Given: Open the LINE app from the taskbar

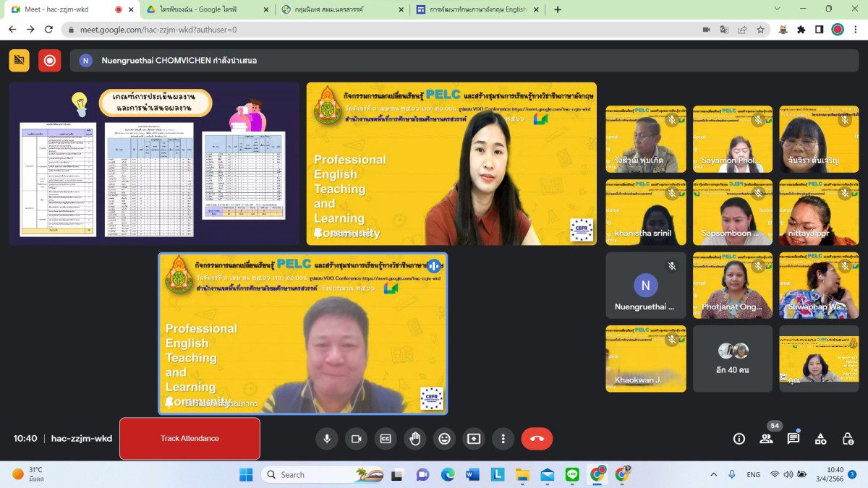Looking at the screenshot, I should (572, 474).
